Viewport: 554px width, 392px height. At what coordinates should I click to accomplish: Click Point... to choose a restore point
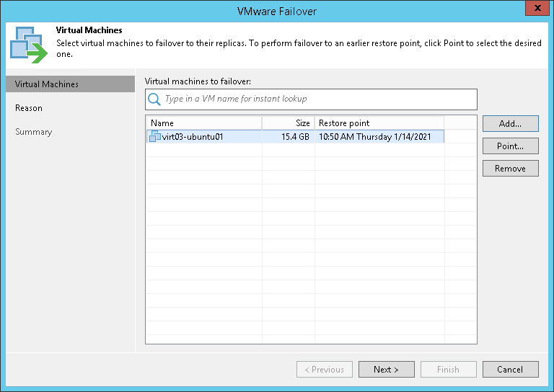(x=511, y=146)
